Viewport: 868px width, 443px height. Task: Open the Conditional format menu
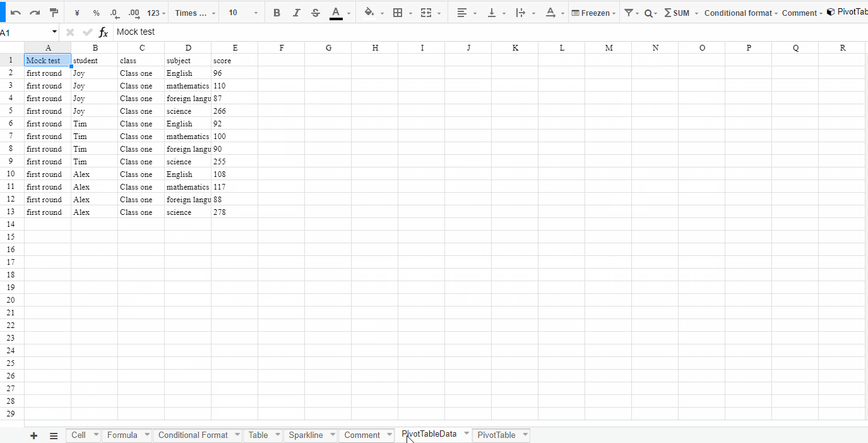742,13
